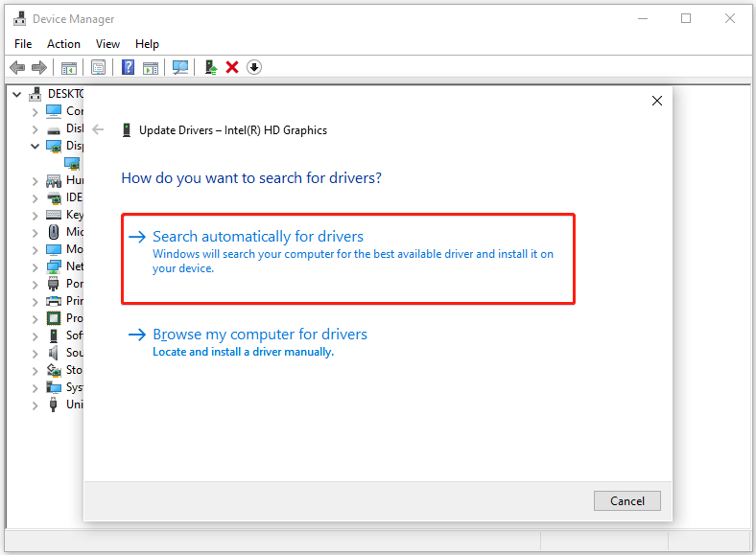Select the System devices icon
Viewport: 756px width, 555px height.
point(54,387)
